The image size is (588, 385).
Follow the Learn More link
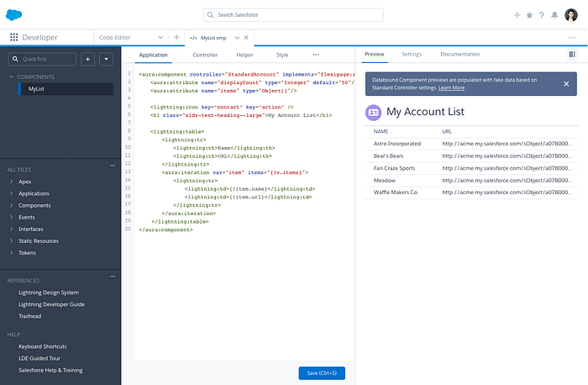pyautogui.click(x=451, y=87)
